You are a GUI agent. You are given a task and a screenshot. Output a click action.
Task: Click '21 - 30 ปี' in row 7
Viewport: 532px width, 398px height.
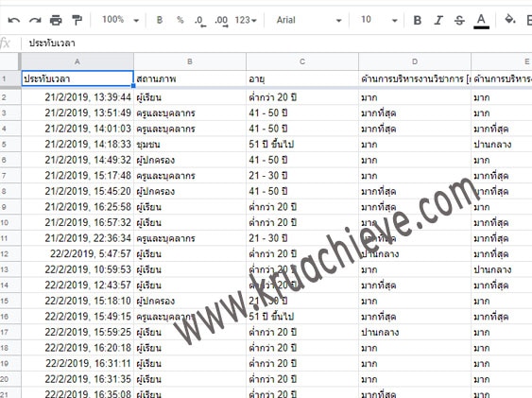(x=302, y=176)
